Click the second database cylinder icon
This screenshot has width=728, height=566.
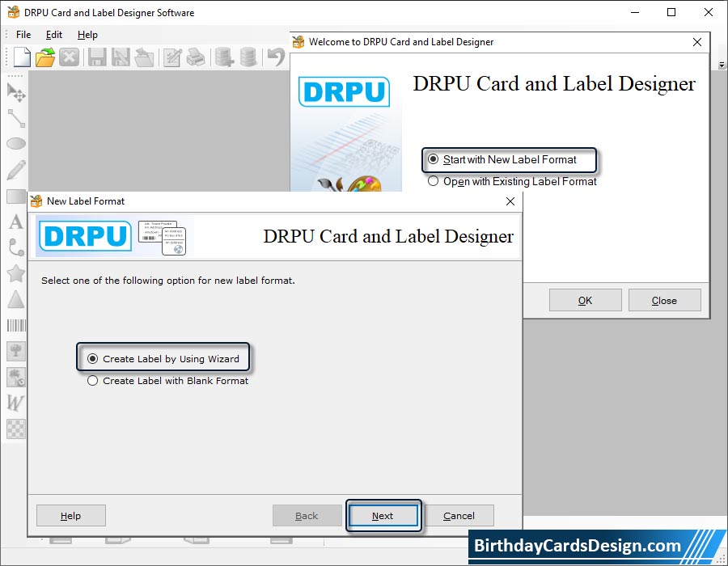coord(248,57)
